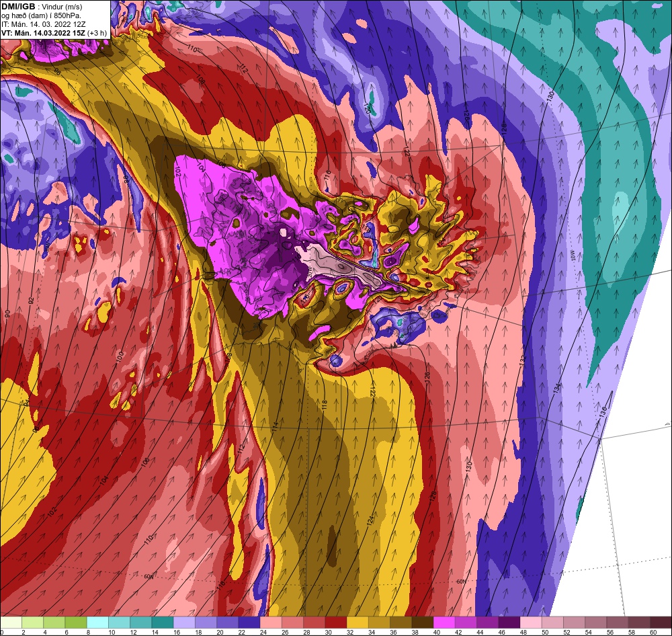Click the lavender 16–18 legend swatch
The height and width of the screenshot is (636, 672).
point(184,623)
